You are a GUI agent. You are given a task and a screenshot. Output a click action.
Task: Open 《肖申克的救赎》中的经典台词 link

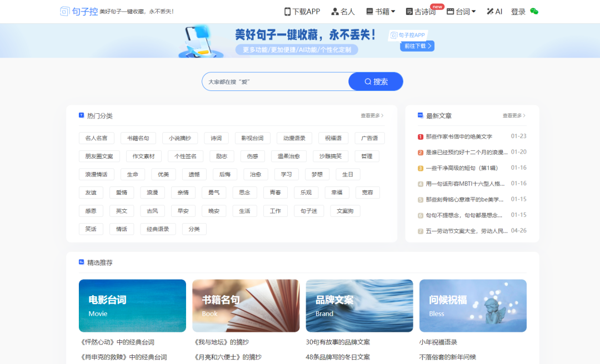click(123, 357)
